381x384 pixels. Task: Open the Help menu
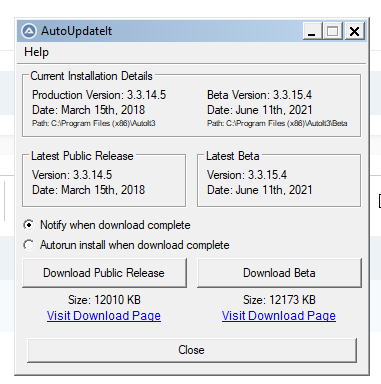point(36,52)
